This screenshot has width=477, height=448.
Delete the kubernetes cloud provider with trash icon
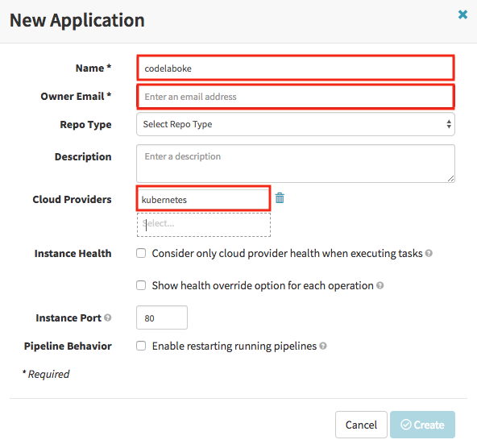280,198
